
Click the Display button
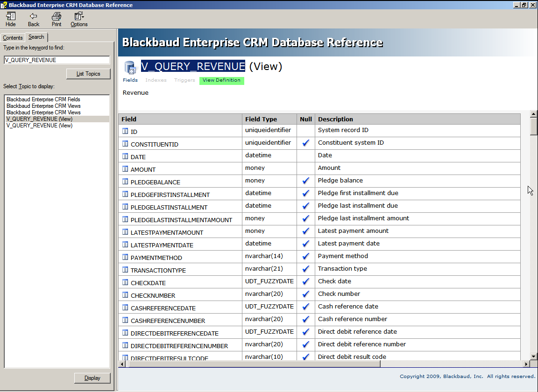point(92,378)
